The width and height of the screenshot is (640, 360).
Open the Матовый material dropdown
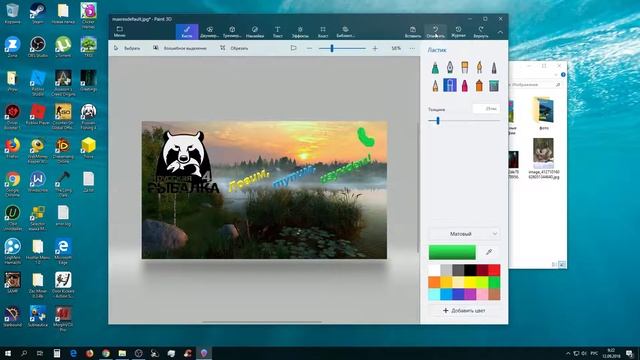coord(464,234)
